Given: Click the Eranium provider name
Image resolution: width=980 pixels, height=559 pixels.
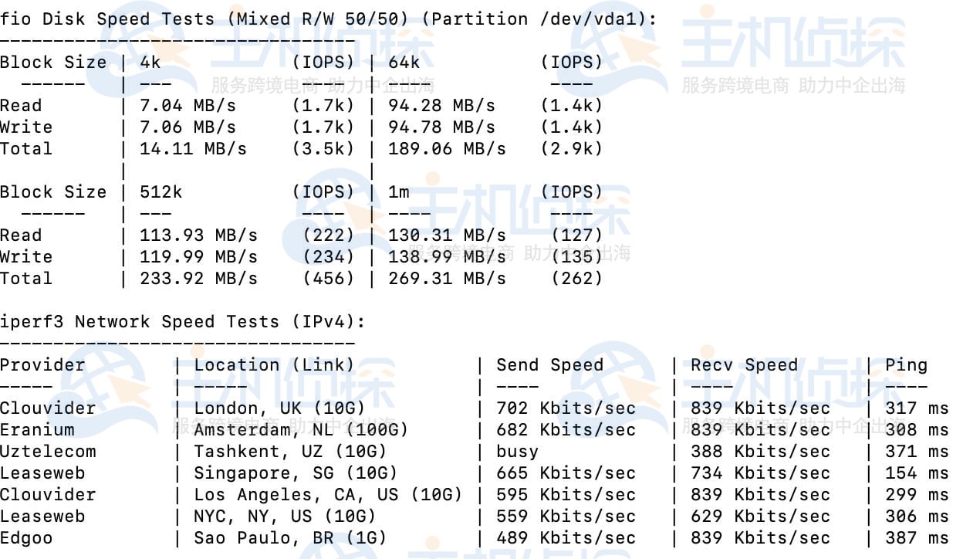Looking at the screenshot, I should [x=37, y=430].
